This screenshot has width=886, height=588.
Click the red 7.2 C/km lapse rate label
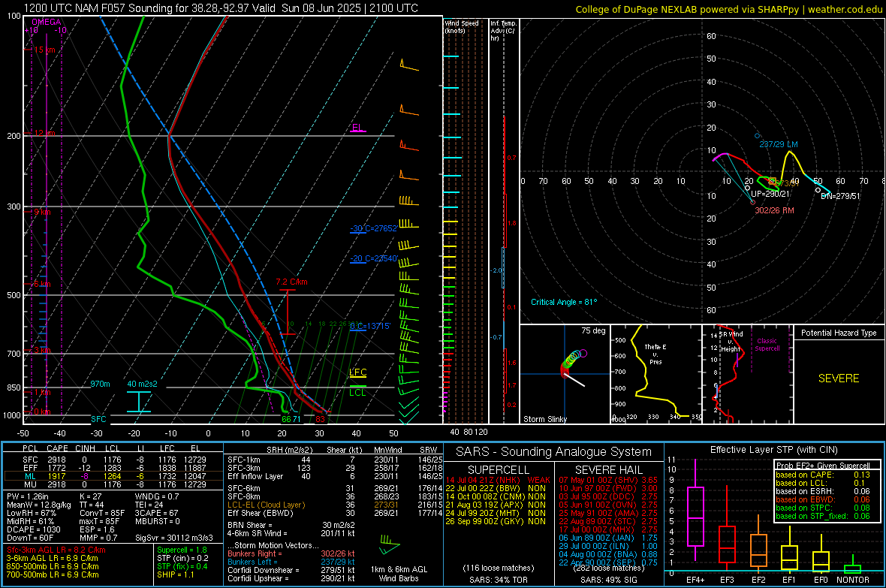[291, 282]
